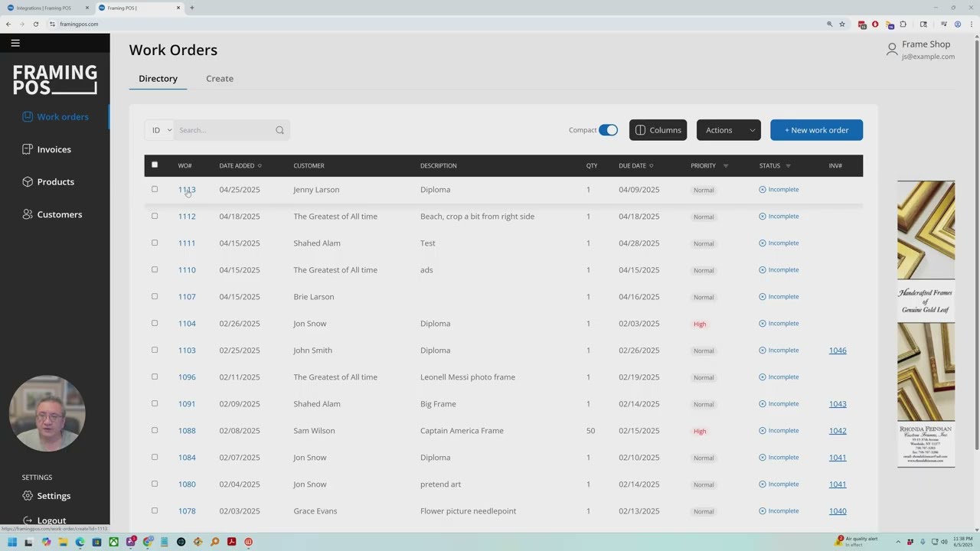Screen dimensions: 980x551
Task: Check the box for work order 1091
Action: (x=155, y=403)
